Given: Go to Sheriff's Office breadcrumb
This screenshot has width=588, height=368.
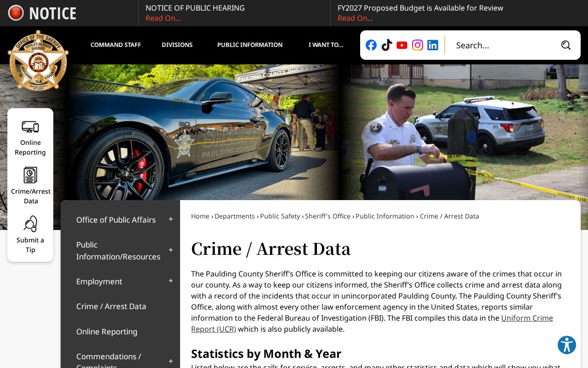Looking at the screenshot, I should [328, 216].
